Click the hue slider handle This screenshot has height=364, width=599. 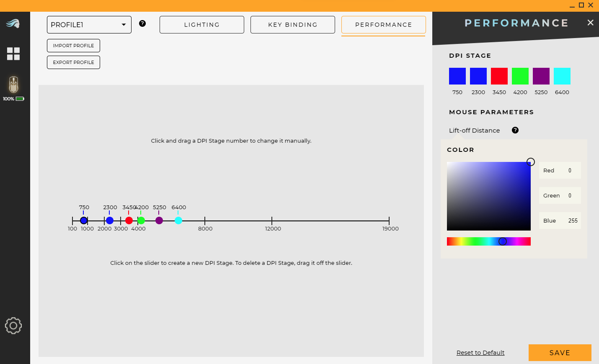tap(503, 241)
